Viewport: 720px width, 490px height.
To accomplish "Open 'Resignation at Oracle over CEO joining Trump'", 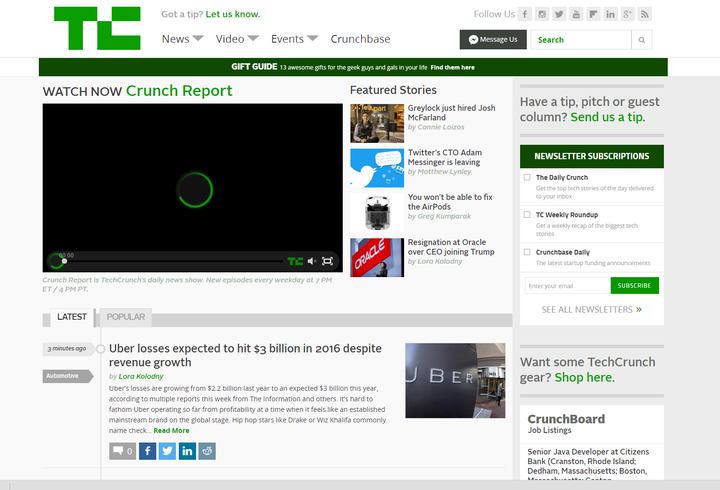I will pyautogui.click(x=451, y=247).
